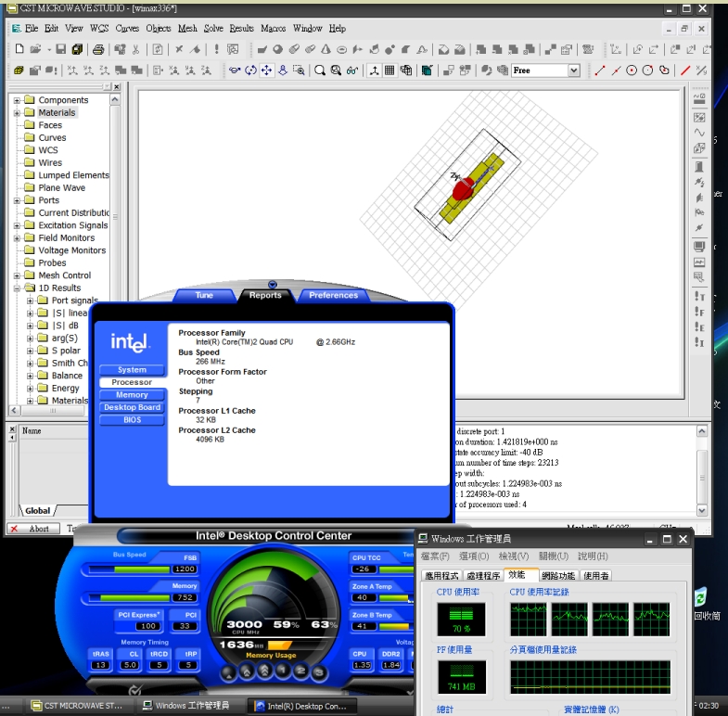Switch to the Tune tab
The image size is (728, 716).
(x=204, y=295)
